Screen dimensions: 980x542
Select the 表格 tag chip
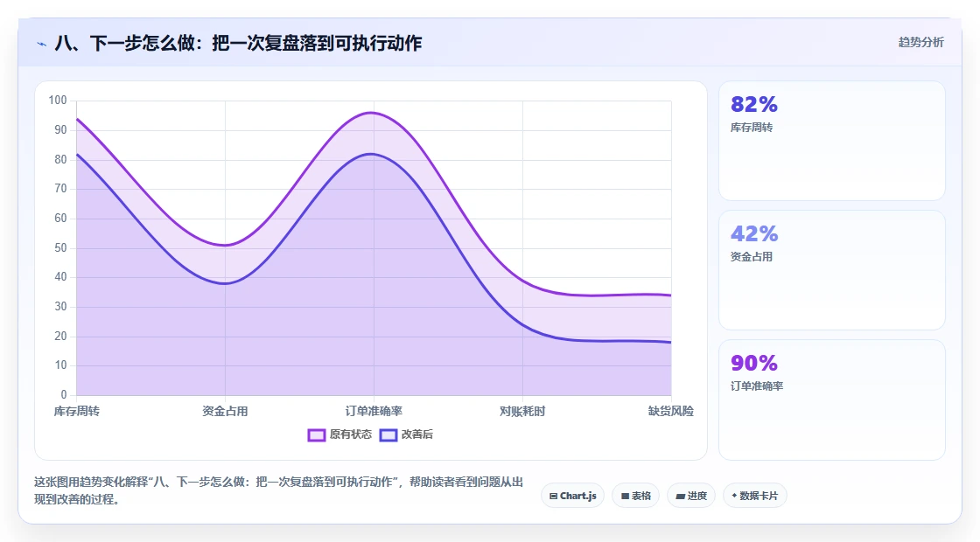(x=635, y=496)
